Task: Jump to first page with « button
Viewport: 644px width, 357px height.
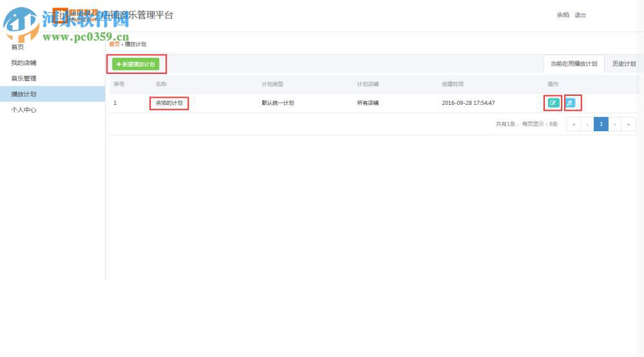Action: [x=573, y=124]
